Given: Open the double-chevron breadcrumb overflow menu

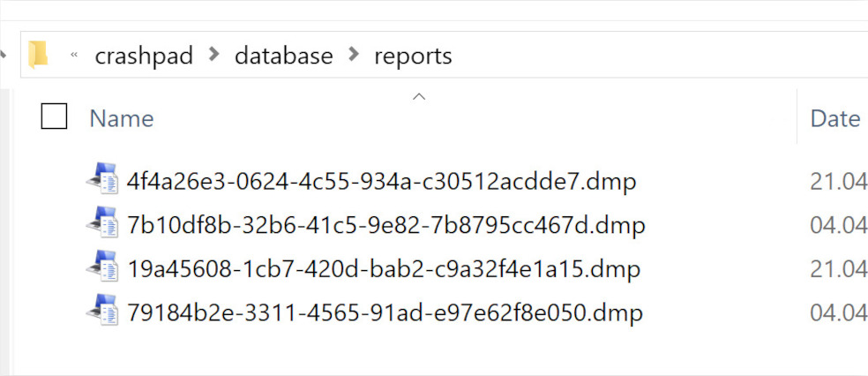Looking at the screenshot, I should coord(74,56).
